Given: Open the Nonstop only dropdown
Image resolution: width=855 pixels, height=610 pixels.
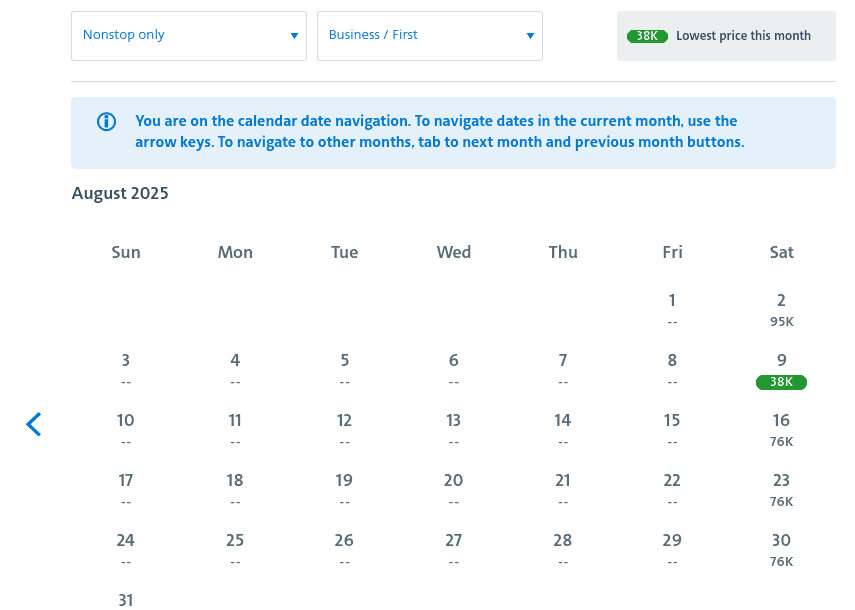Looking at the screenshot, I should pyautogui.click(x=189, y=36).
